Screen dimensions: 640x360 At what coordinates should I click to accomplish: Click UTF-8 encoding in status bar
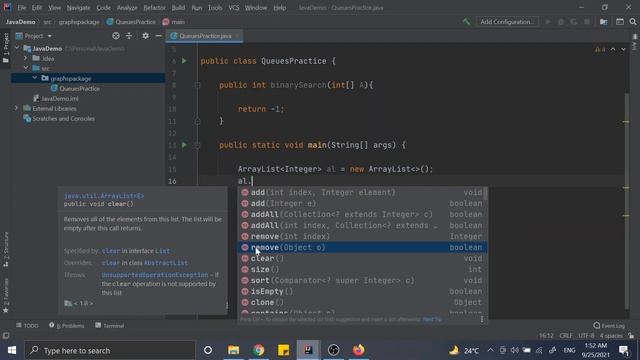586,336
